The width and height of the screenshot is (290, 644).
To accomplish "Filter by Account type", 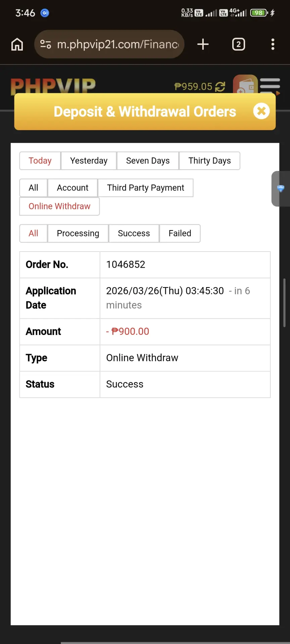I will point(72,188).
